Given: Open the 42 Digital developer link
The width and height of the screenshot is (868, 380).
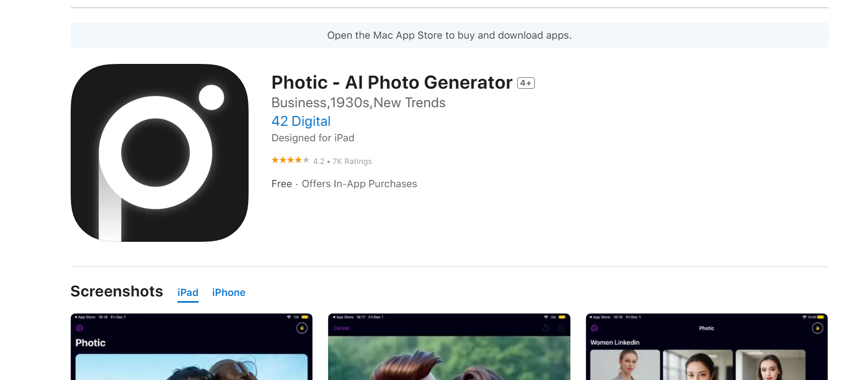Looking at the screenshot, I should (x=301, y=121).
